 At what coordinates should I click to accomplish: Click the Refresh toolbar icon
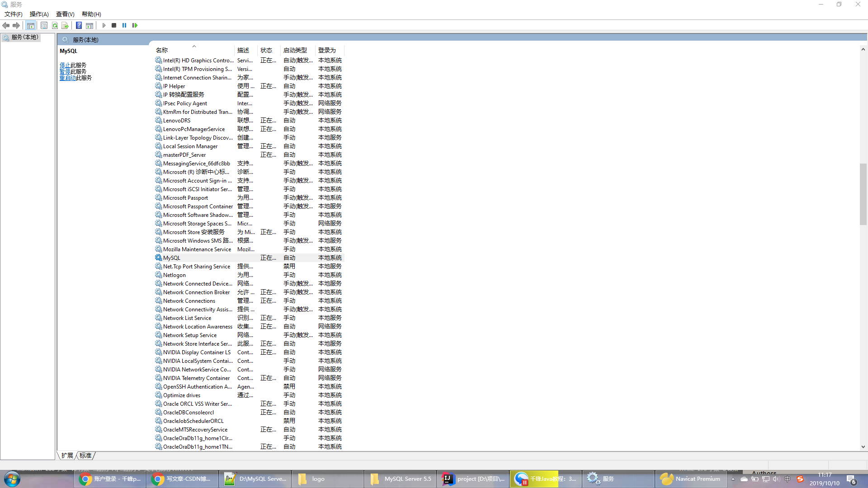[x=55, y=25]
